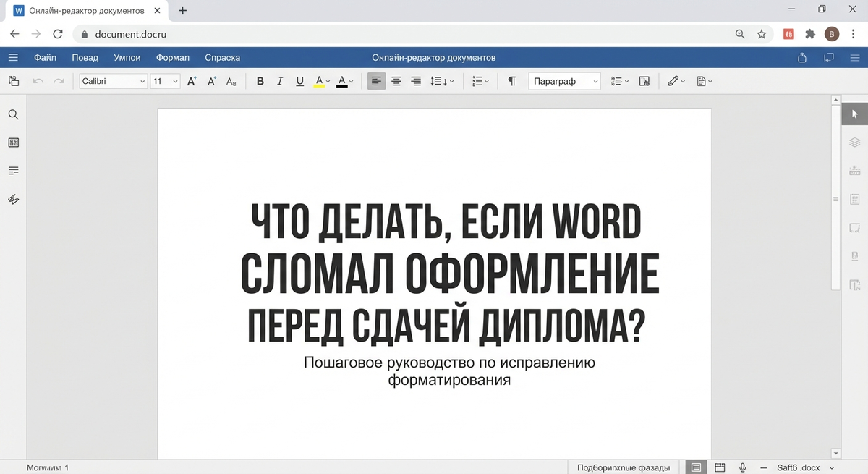Open the thumbnails panel in left sidebar
This screenshot has height=474, width=868.
13,143
